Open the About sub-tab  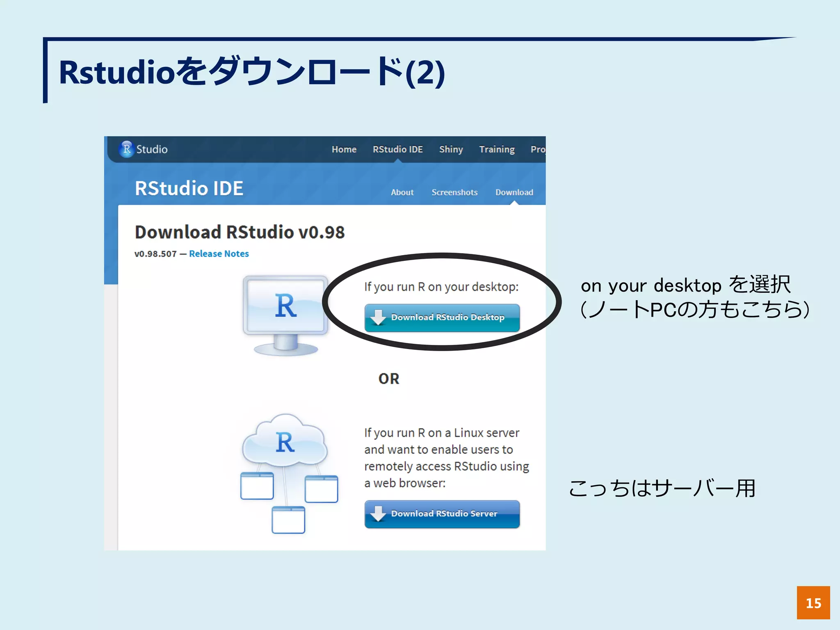(402, 192)
